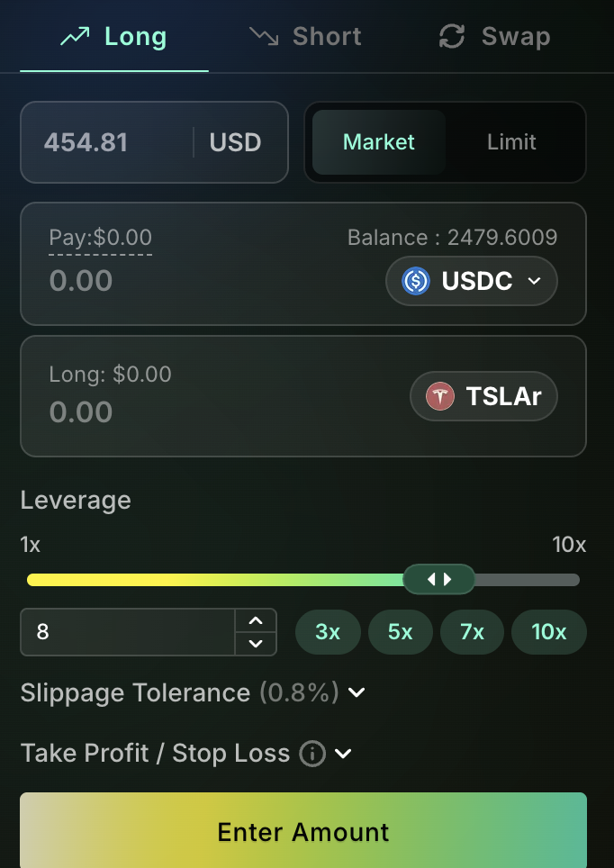Set leverage to the 3x preset

pyautogui.click(x=328, y=632)
